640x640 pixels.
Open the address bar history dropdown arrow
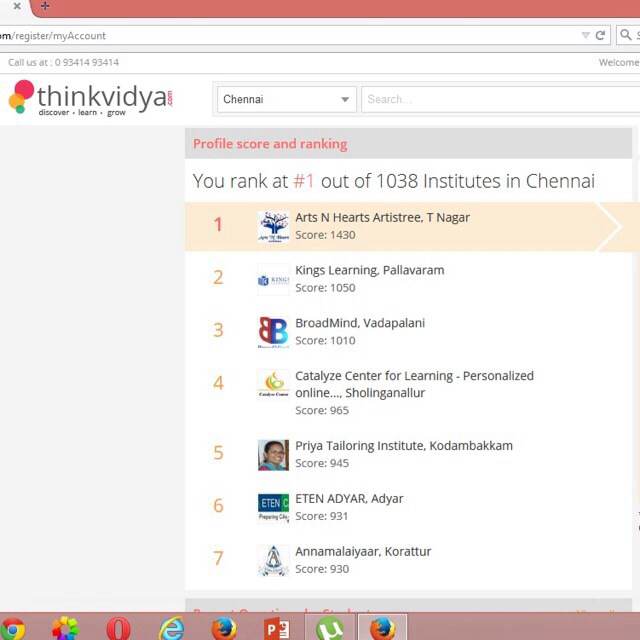point(585,36)
